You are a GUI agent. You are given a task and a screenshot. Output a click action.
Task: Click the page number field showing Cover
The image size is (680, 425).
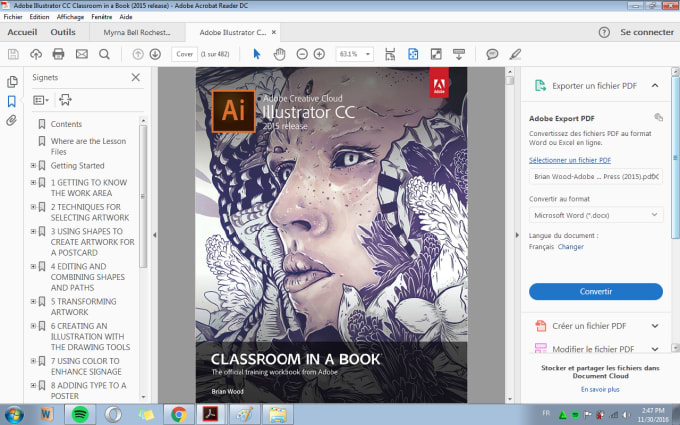coord(184,54)
